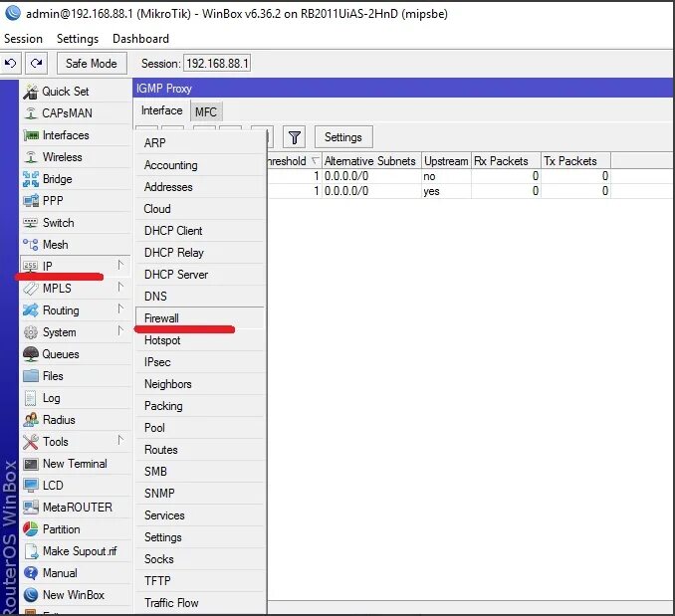Click the undo arrow icon
Viewport: 675px width, 616px height.
click(10, 64)
